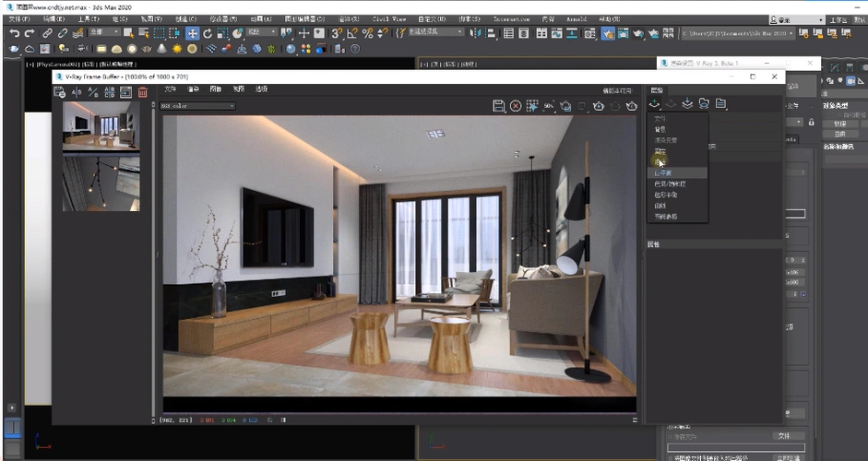Open the reference coordinate system dropdown

(261, 32)
